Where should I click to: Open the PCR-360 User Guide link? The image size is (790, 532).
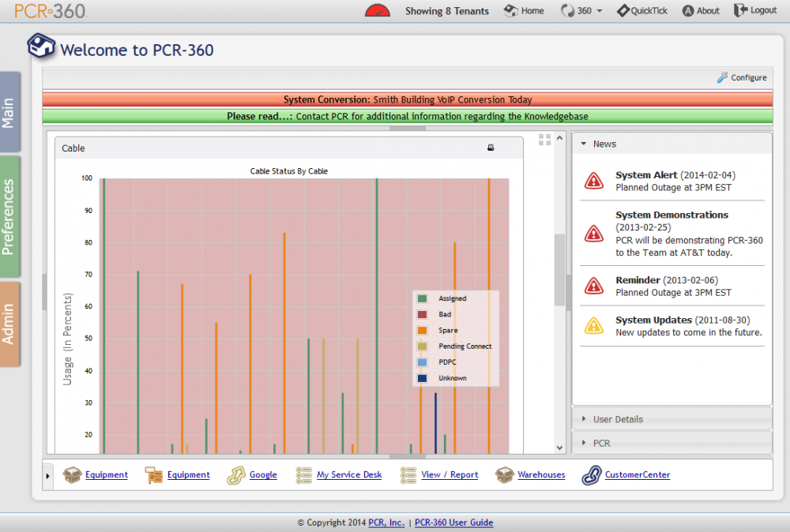[453, 523]
